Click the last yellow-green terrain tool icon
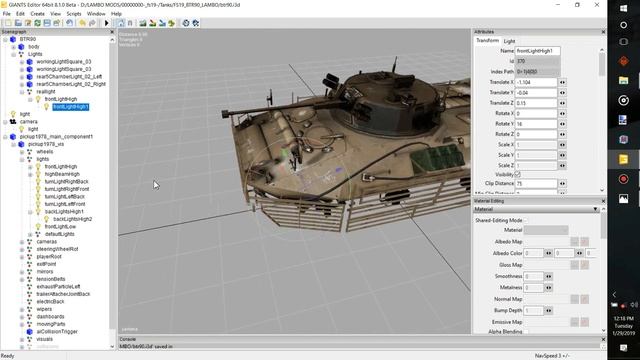640x360 pixels. point(171,23)
